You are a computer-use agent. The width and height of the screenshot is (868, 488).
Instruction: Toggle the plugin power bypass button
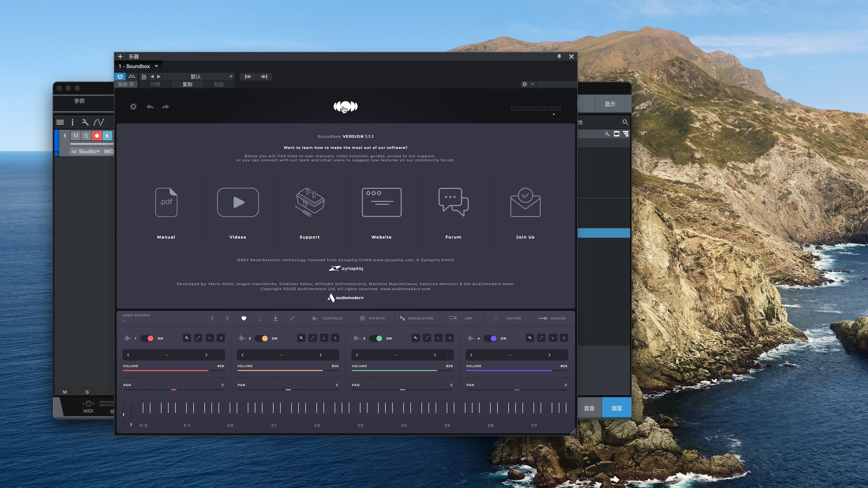coord(120,77)
